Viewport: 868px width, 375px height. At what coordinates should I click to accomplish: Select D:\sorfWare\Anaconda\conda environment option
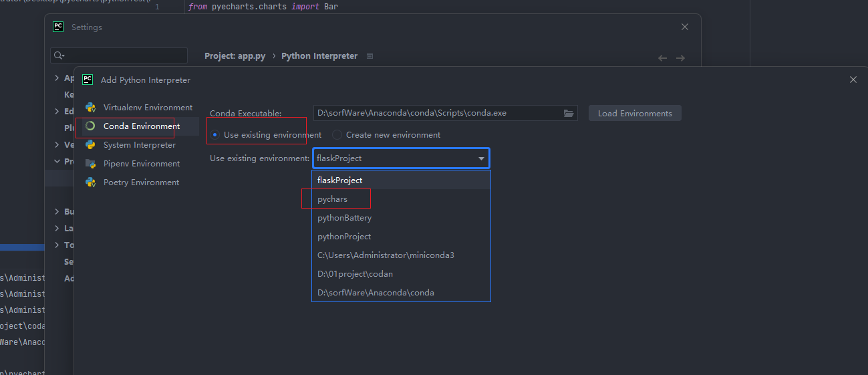401,292
